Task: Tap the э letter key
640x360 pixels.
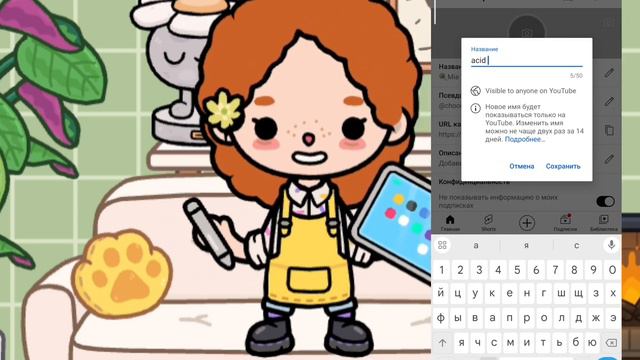Action: [613, 317]
